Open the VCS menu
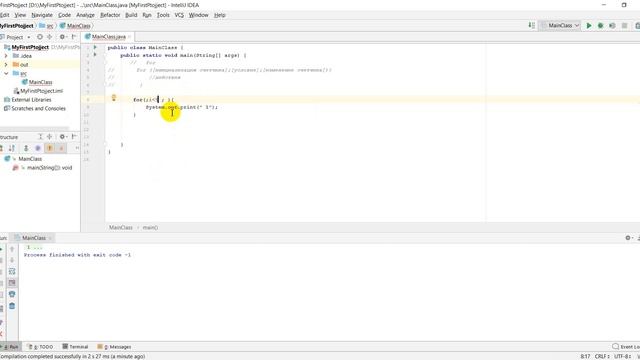Viewport: 640px width, 360px height. pyautogui.click(x=179, y=15)
